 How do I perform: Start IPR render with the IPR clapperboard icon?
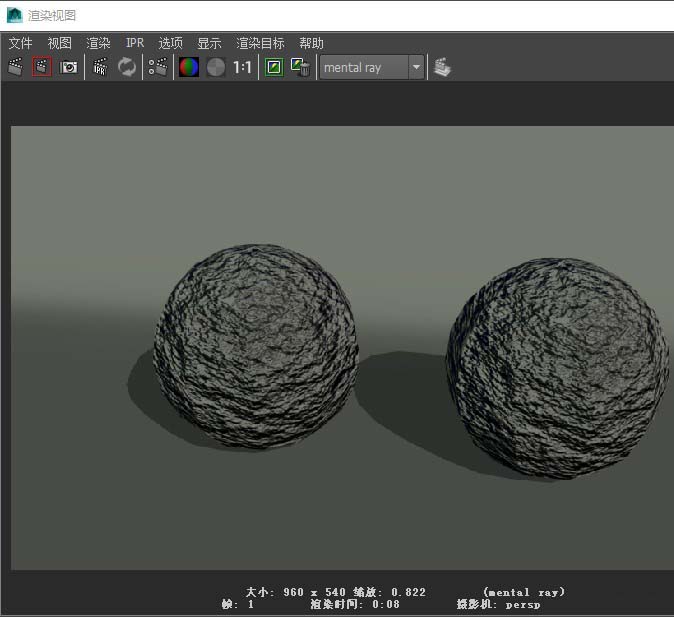[100, 67]
